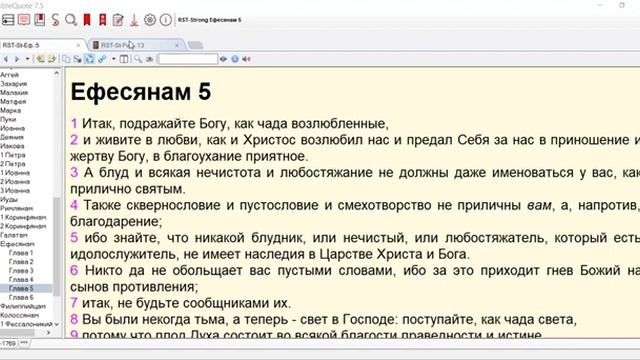
Task: Open the modules list panel icon
Action: (8, 20)
